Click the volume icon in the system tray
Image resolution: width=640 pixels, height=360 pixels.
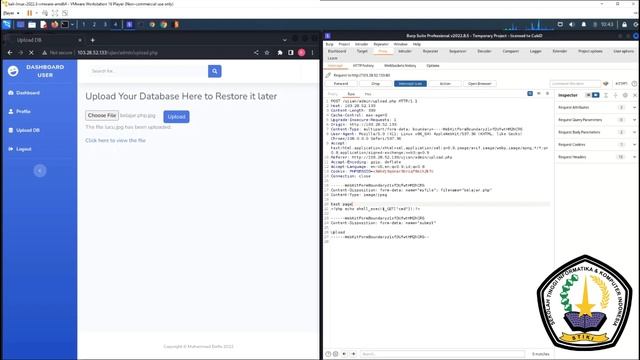(572, 24)
